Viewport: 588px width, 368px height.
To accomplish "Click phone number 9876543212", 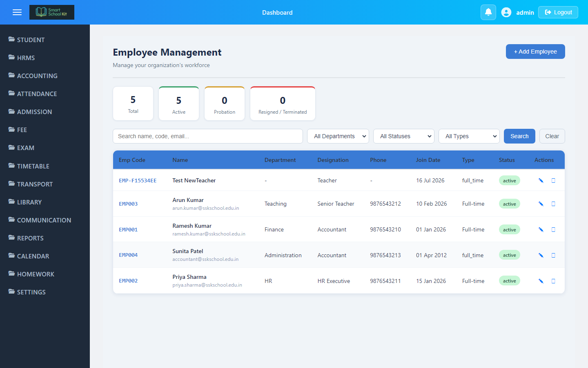I will pos(385,204).
